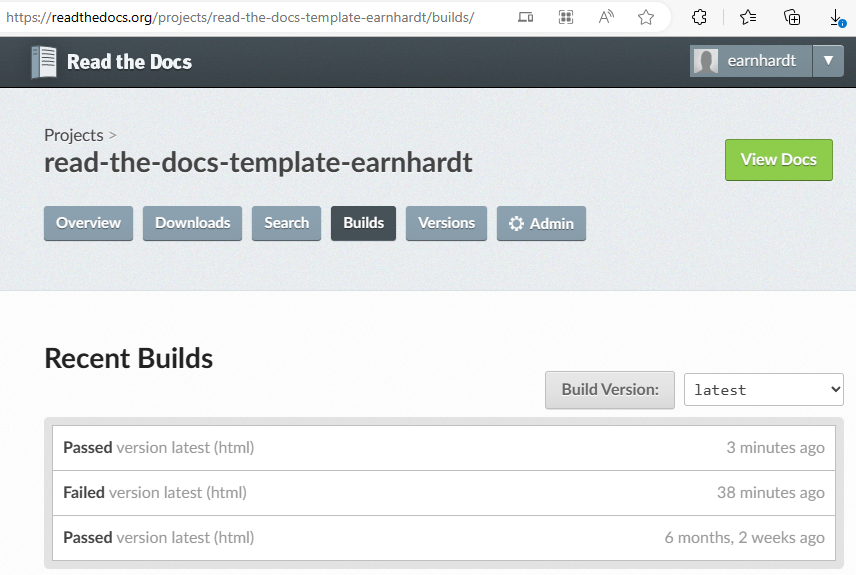Open the Failed build from 38 minutes ago
This screenshot has width=856, height=575.
click(x=444, y=493)
